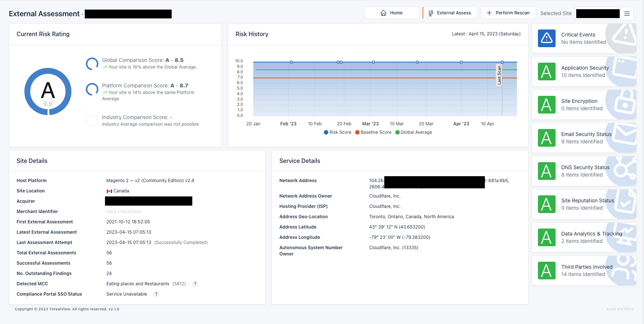Toggle Baseline Score series in legend
This screenshot has height=324, width=644.
373,132
